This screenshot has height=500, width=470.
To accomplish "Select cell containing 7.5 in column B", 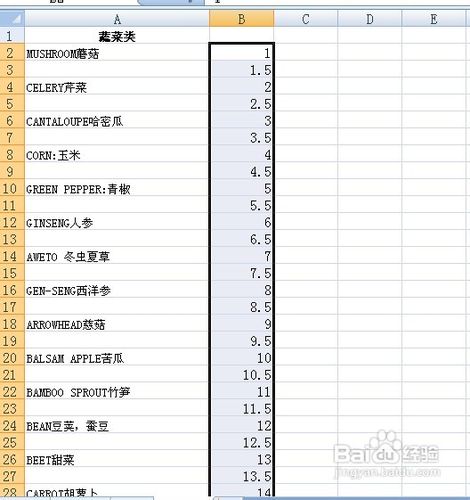I will [x=242, y=273].
